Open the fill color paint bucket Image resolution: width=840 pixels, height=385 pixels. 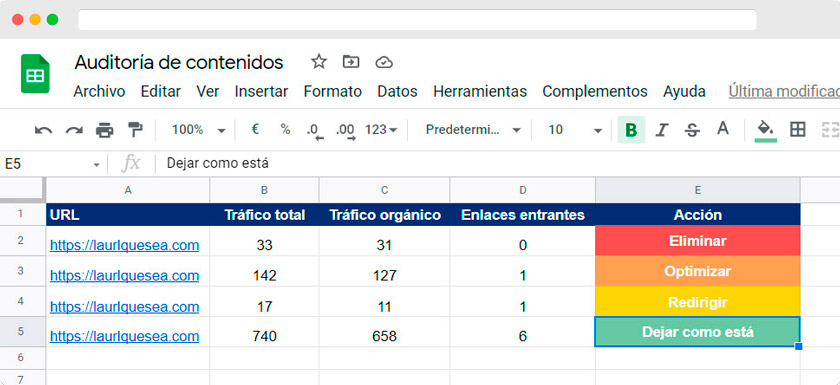coord(766,130)
